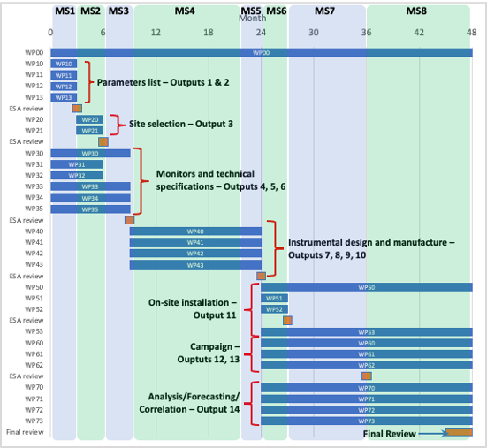Screen dimensions: 487x448
Task: Select the 'Site selection – Output 3' annotation
Action: (x=181, y=124)
